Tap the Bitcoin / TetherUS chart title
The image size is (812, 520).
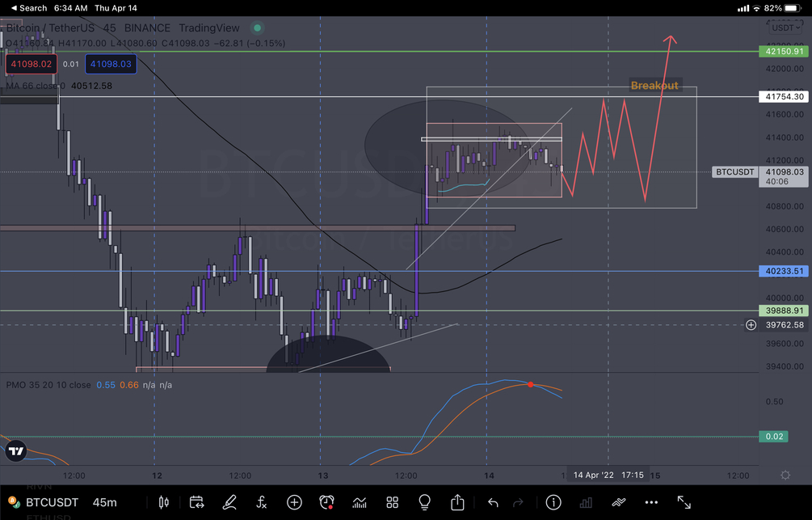point(50,28)
